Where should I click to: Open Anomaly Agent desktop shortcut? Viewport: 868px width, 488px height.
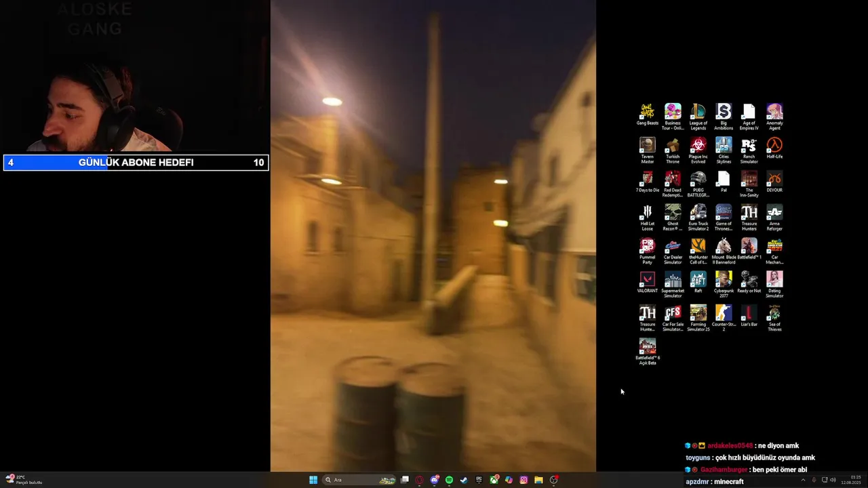click(774, 117)
